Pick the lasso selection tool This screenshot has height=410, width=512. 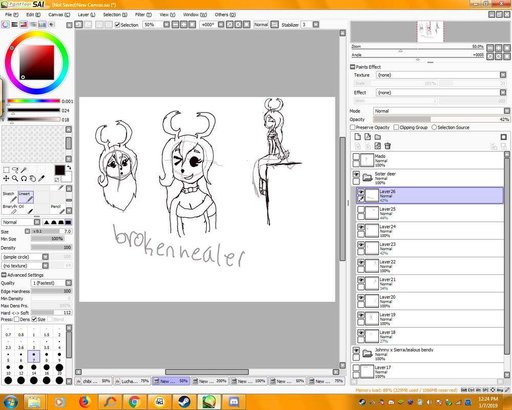click(15, 170)
